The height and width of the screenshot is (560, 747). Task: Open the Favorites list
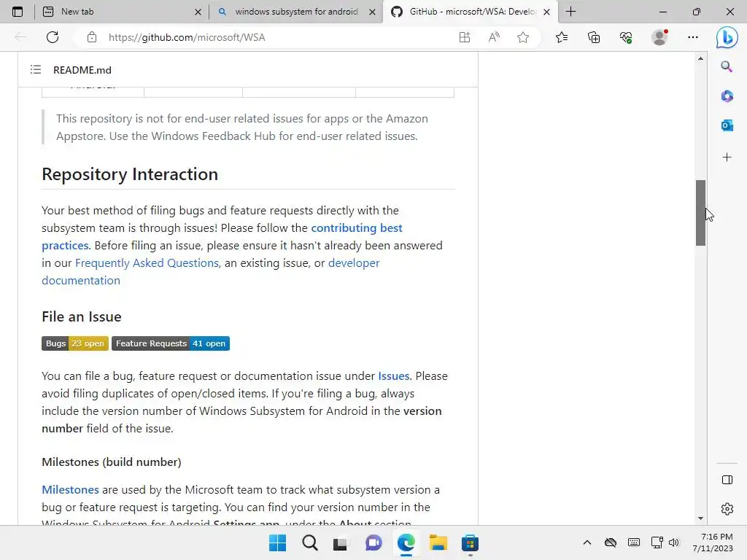pos(562,37)
